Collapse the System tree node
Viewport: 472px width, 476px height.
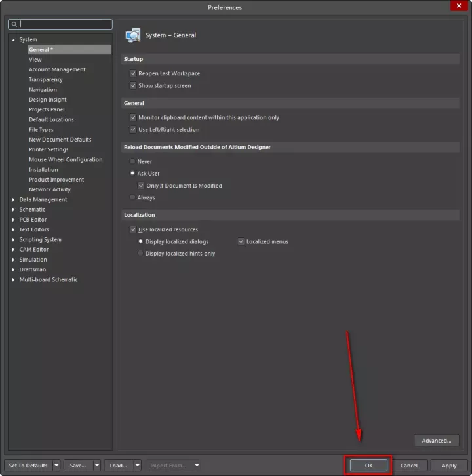point(13,40)
